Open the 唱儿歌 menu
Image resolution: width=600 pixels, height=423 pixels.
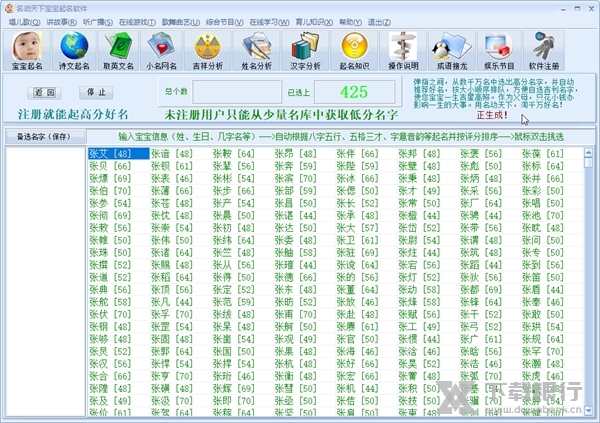click(24, 22)
